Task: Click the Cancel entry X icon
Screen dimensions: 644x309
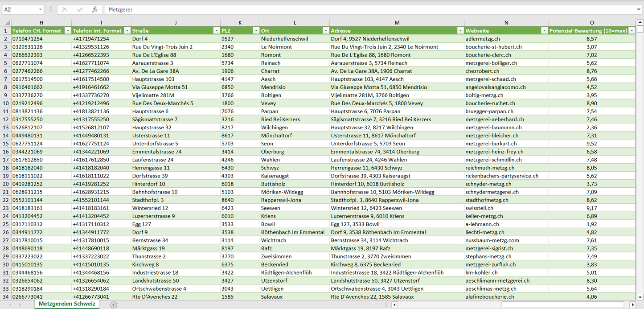Action: point(65,9)
